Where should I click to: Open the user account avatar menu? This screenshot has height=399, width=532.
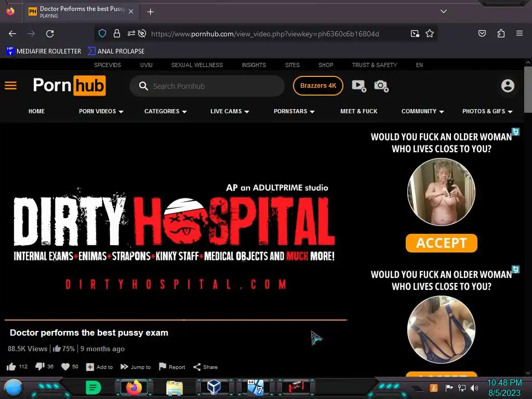(x=508, y=86)
